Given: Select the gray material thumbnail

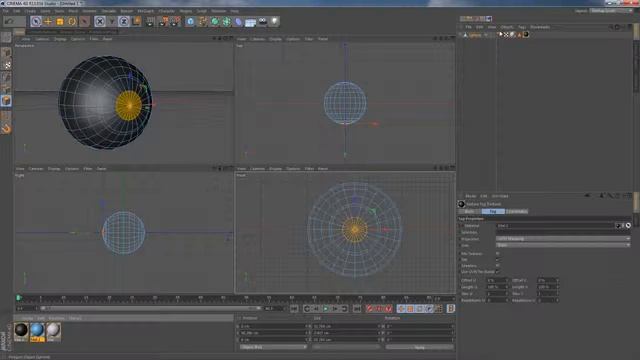Looking at the screenshot, I should [53, 331].
